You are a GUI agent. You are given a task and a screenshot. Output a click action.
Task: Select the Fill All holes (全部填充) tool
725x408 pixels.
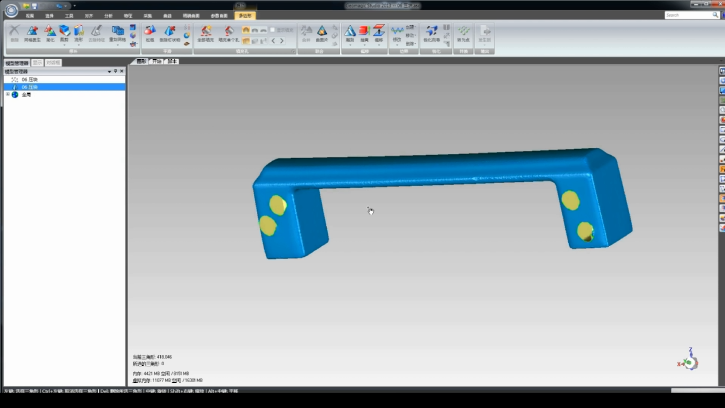click(204, 34)
